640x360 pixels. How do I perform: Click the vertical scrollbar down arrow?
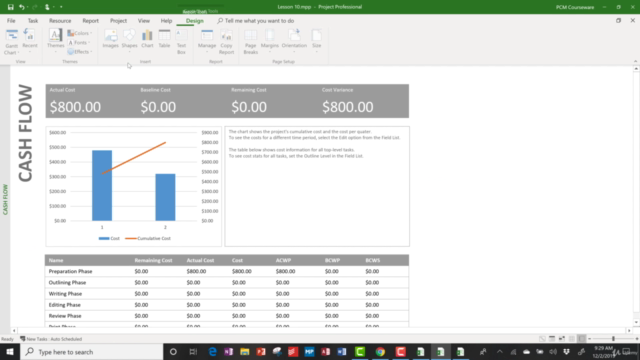coord(636,322)
